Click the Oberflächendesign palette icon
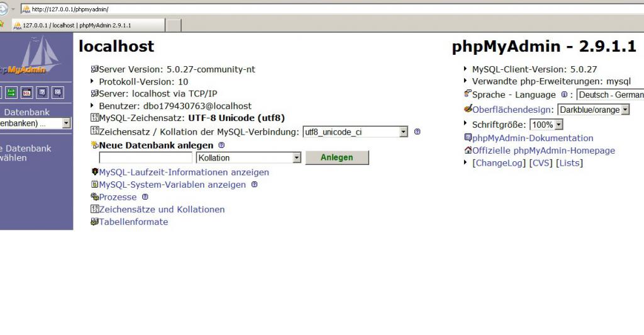The height and width of the screenshot is (335, 644). (468, 108)
